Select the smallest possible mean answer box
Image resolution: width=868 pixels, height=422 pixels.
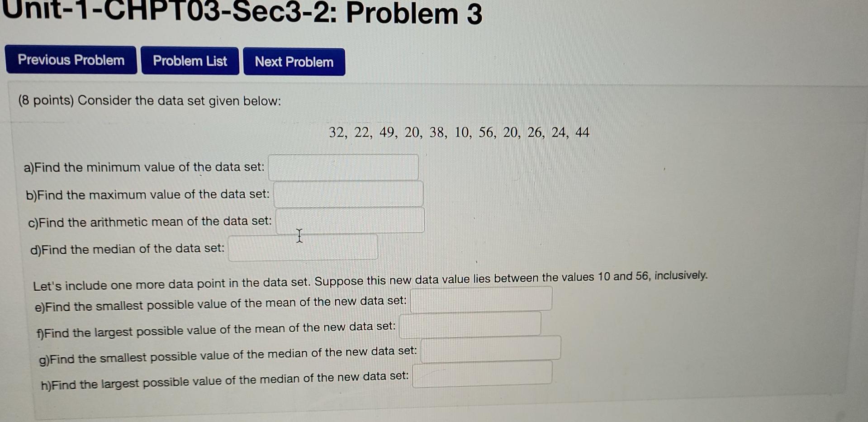(481, 299)
